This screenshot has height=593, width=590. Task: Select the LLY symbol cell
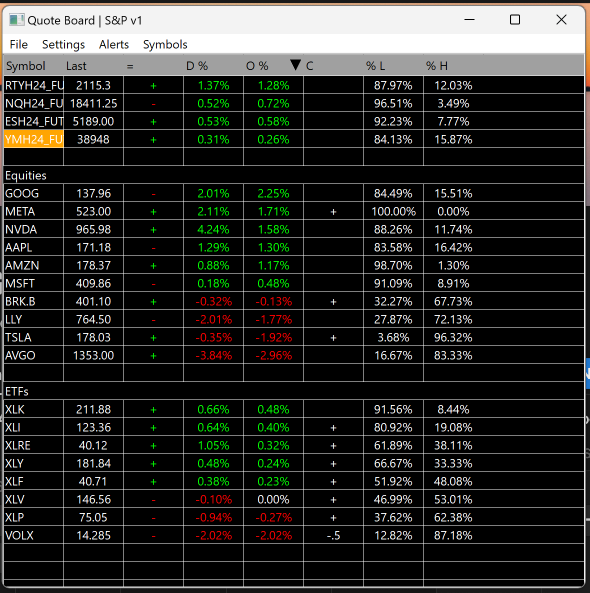(x=34, y=319)
